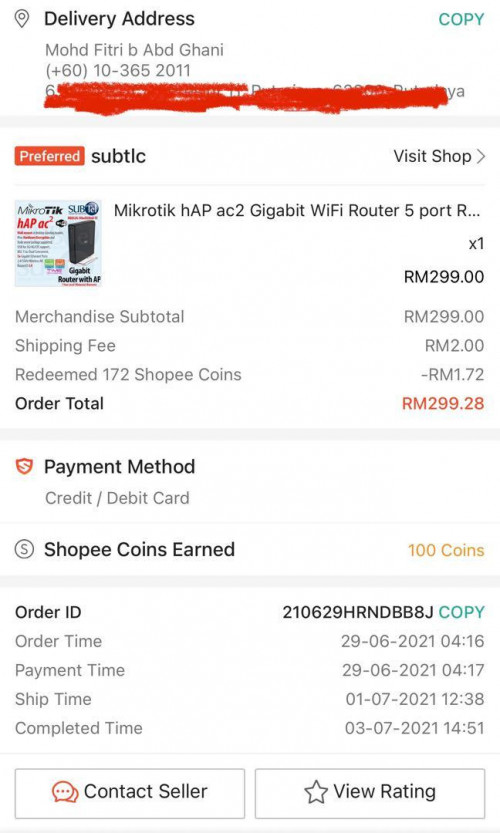Select the Order Total amount RM299.28
The width and height of the screenshot is (500, 833).
(x=443, y=403)
